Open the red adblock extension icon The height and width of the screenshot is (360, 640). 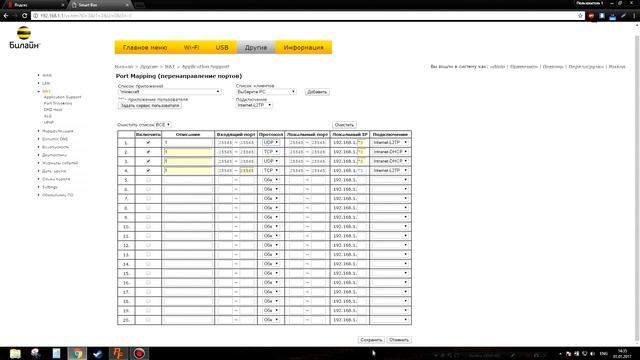point(591,16)
